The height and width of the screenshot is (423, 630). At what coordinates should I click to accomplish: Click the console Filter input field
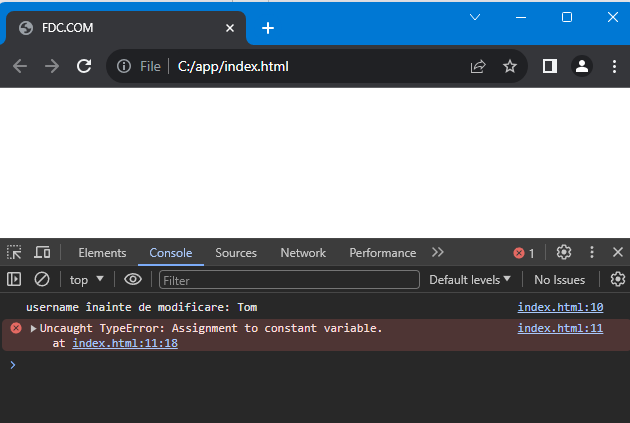[x=288, y=280]
